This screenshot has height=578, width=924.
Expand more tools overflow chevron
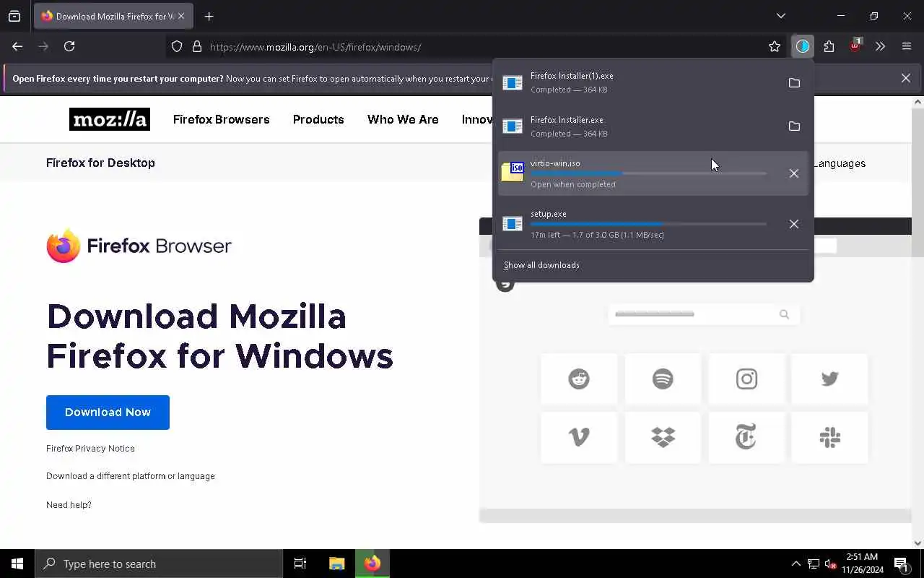tap(880, 47)
